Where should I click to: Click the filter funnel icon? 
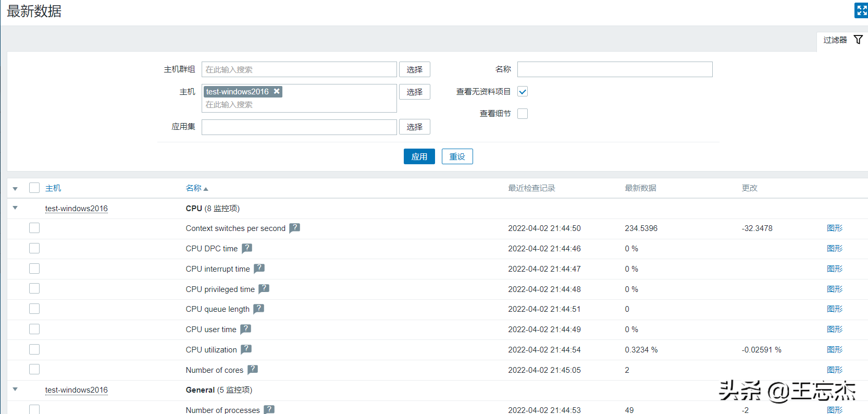858,40
